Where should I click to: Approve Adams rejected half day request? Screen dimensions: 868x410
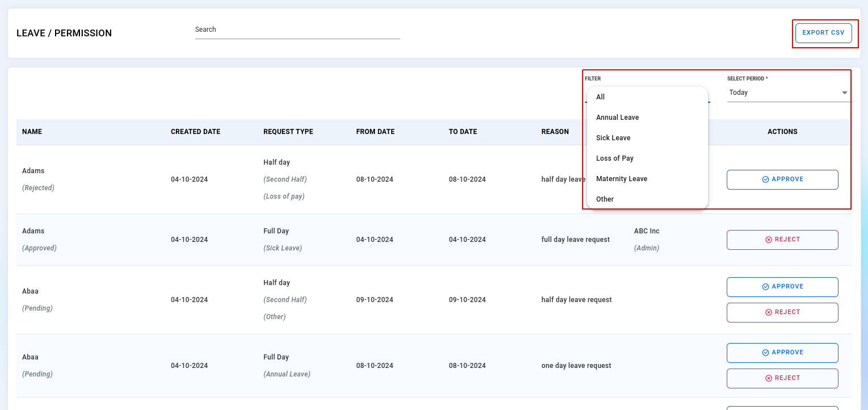(782, 179)
